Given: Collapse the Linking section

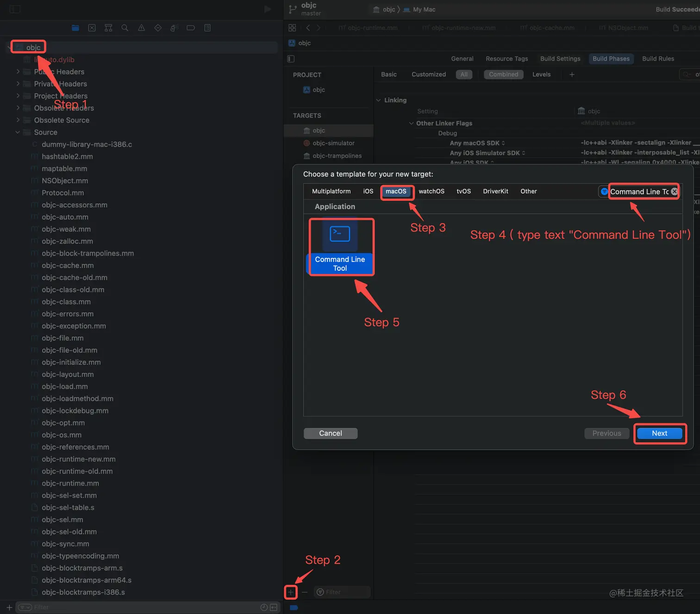Looking at the screenshot, I should point(378,100).
